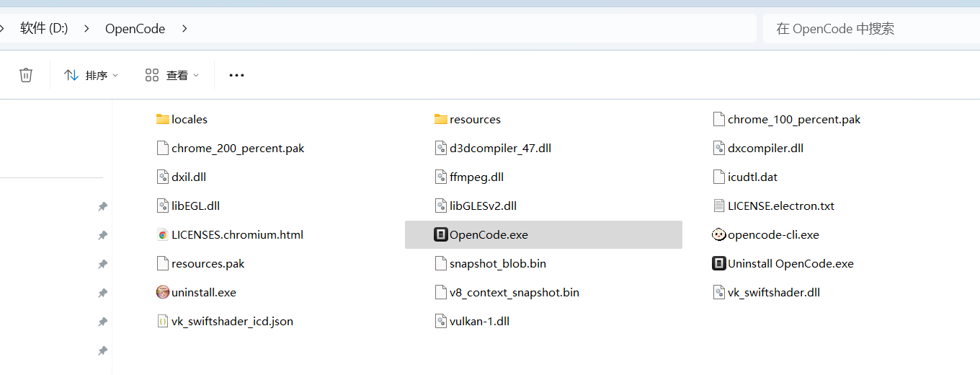
Task: Click the OpenCode.exe application icon
Action: (441, 234)
